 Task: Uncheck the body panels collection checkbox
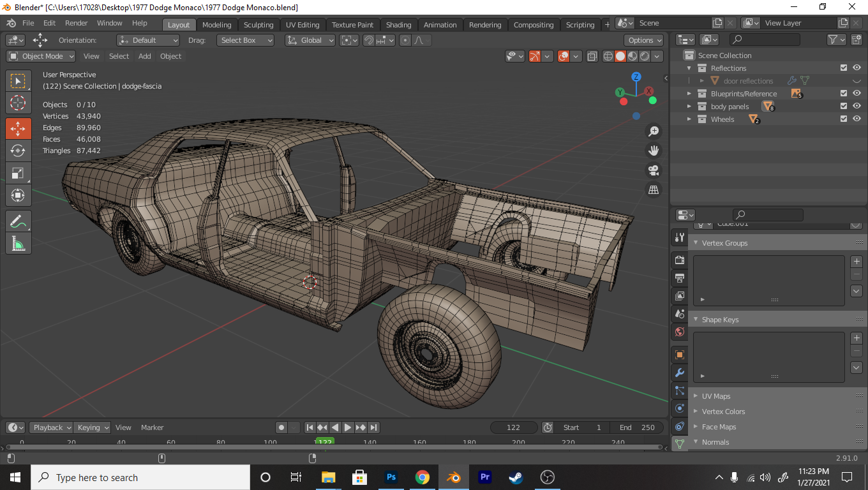(x=844, y=107)
